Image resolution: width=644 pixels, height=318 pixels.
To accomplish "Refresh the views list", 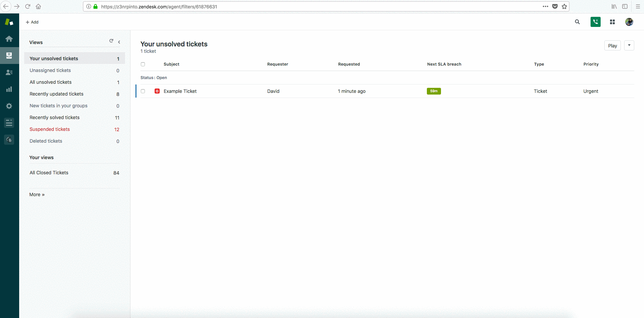I will click(111, 41).
